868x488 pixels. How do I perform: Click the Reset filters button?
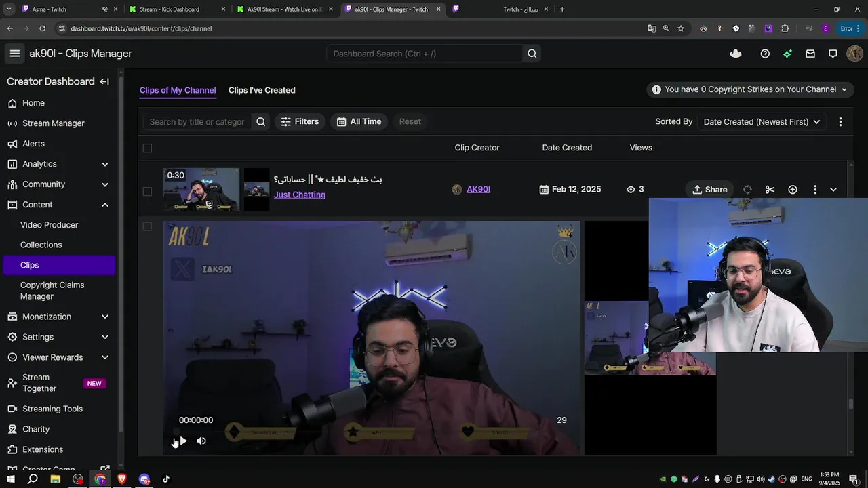[410, 122]
